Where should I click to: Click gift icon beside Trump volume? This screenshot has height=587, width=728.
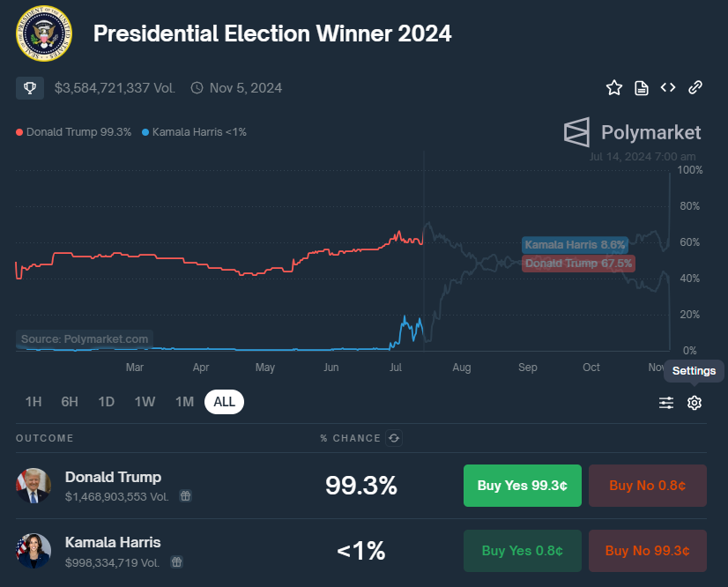click(185, 496)
